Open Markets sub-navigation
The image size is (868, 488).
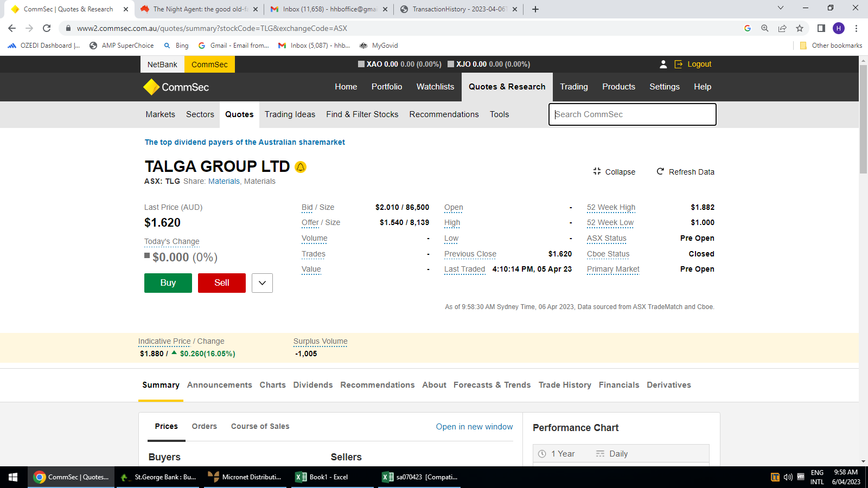161,114
